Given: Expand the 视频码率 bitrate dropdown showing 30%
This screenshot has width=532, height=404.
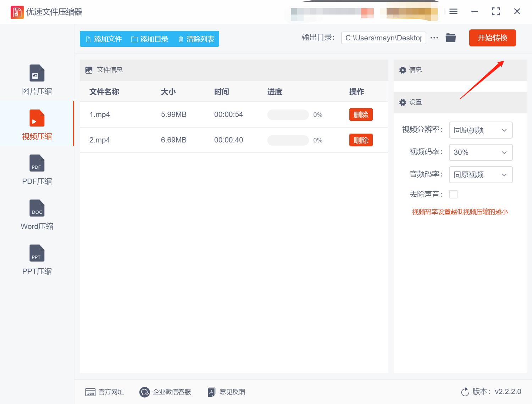Looking at the screenshot, I should (481, 152).
